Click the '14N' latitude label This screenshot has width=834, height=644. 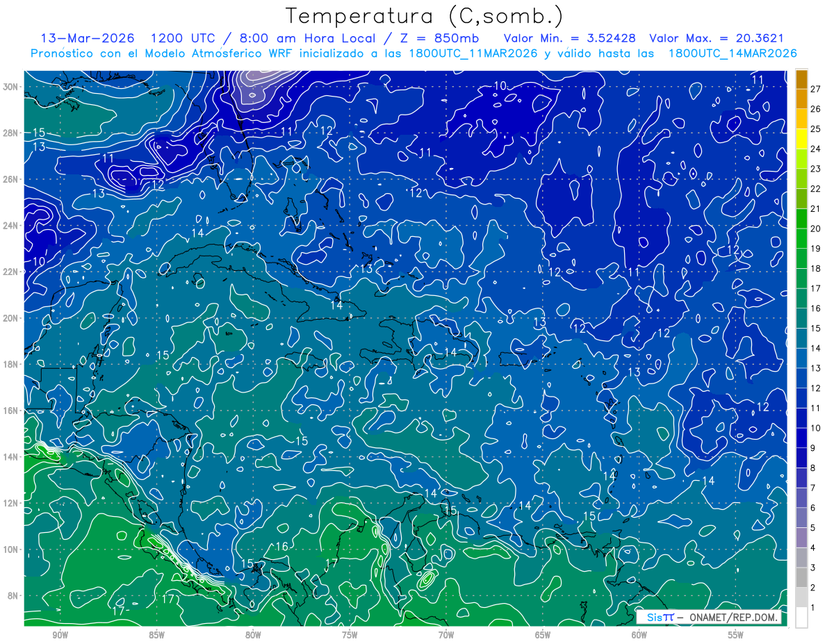tap(10, 456)
